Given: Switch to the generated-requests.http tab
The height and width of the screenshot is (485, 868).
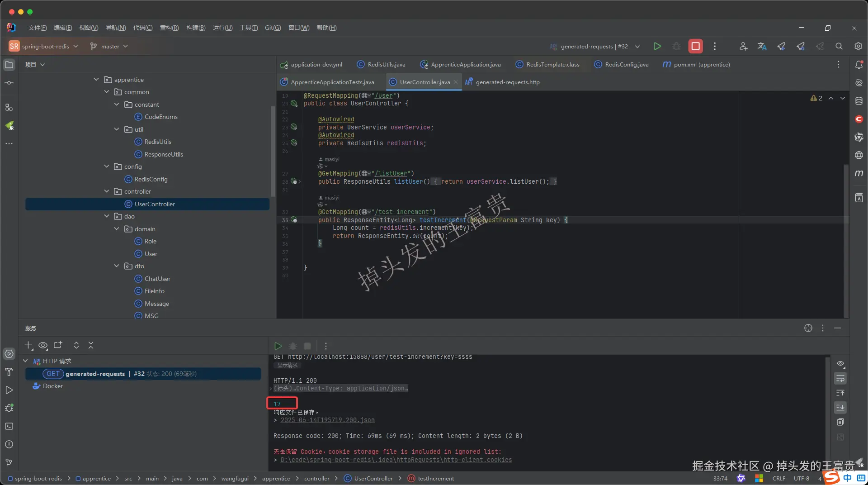Looking at the screenshot, I should coord(502,82).
